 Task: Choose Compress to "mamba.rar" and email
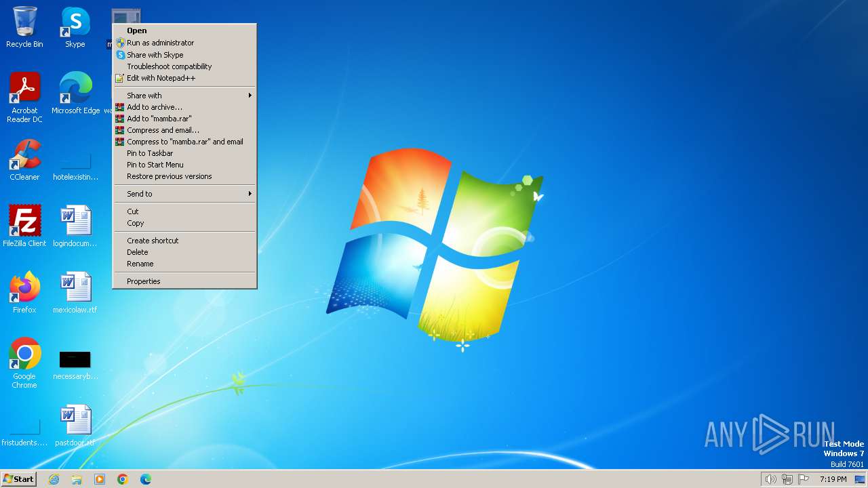click(184, 142)
